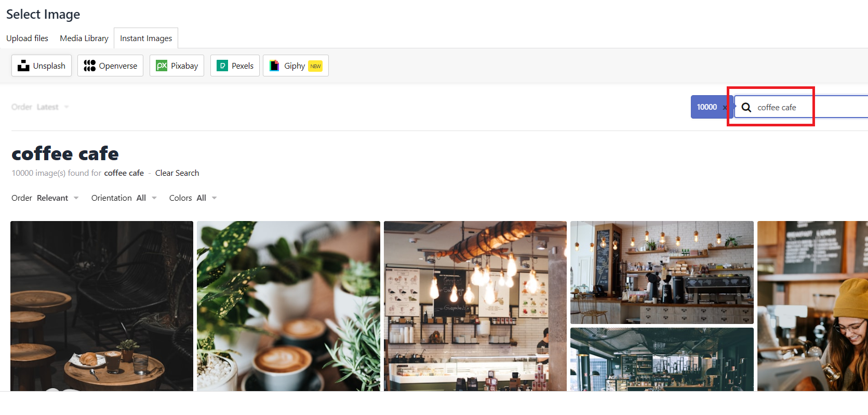Open the Giphy NEW badge
The image size is (868, 415).
pyautogui.click(x=315, y=66)
